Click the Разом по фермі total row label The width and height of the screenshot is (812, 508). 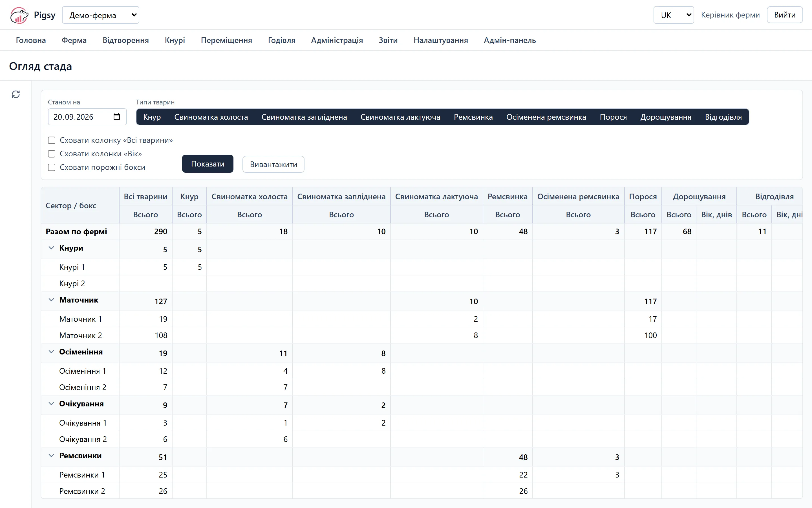76,231
